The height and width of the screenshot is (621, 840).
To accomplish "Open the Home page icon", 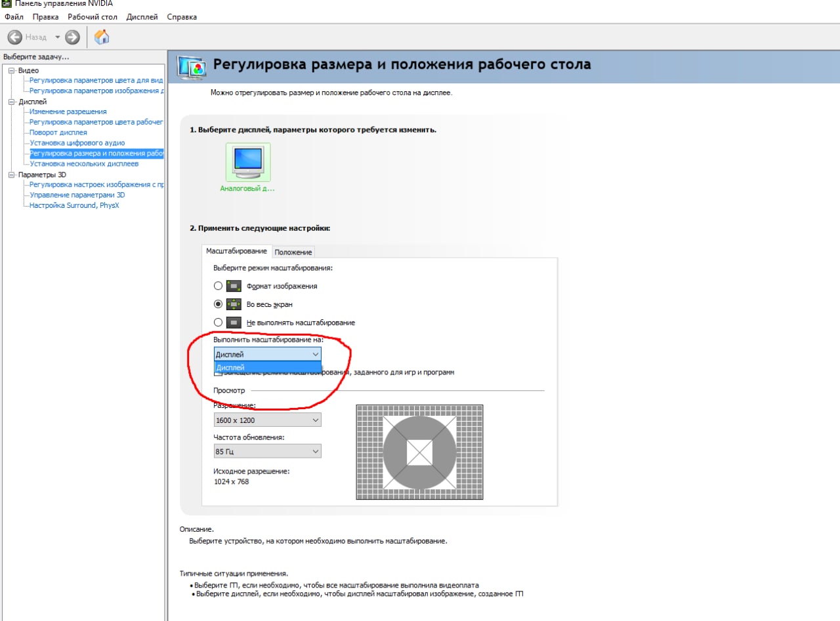I will pyautogui.click(x=102, y=37).
